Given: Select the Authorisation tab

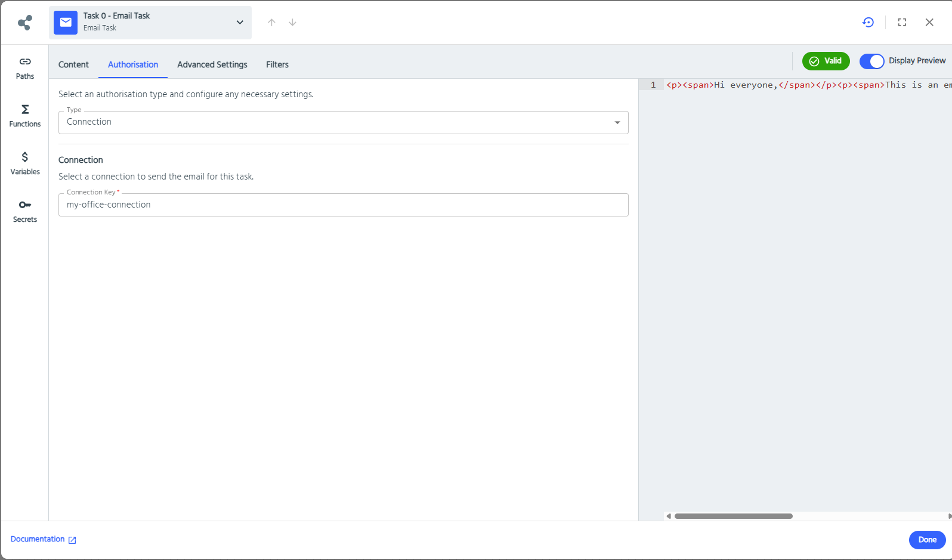Looking at the screenshot, I should coord(133,64).
